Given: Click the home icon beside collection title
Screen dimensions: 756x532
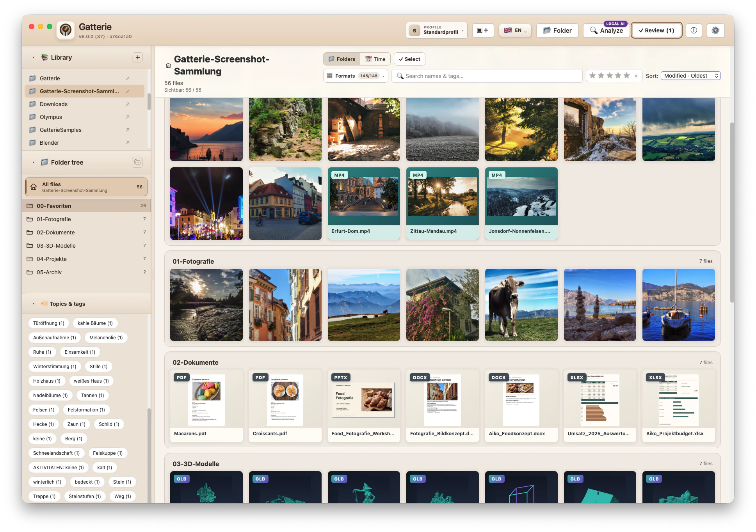Looking at the screenshot, I should 168,66.
